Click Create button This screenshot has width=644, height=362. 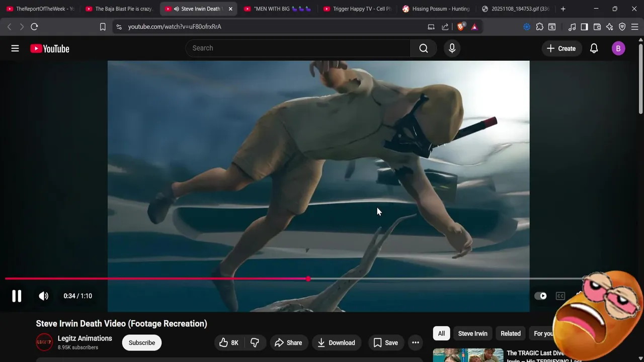(x=561, y=48)
